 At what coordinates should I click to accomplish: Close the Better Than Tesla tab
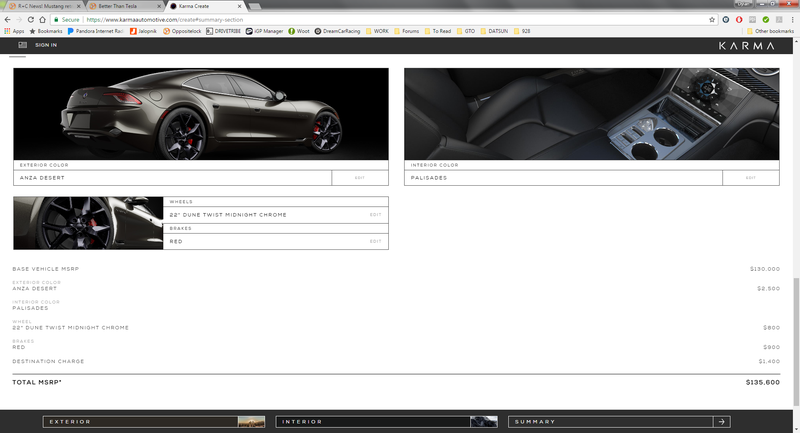(x=159, y=6)
